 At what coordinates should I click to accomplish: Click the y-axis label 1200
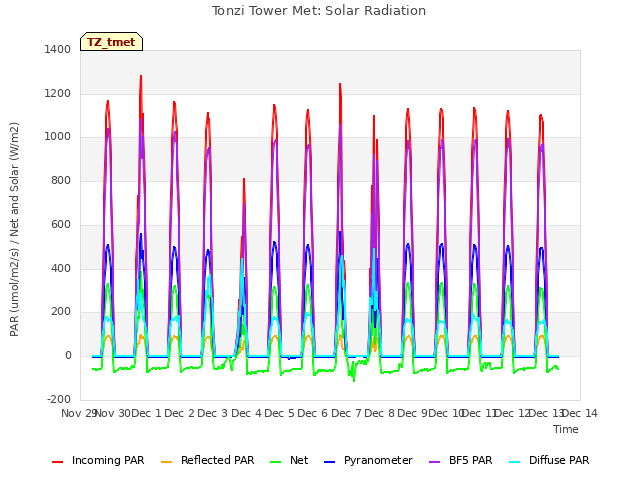point(58,93)
